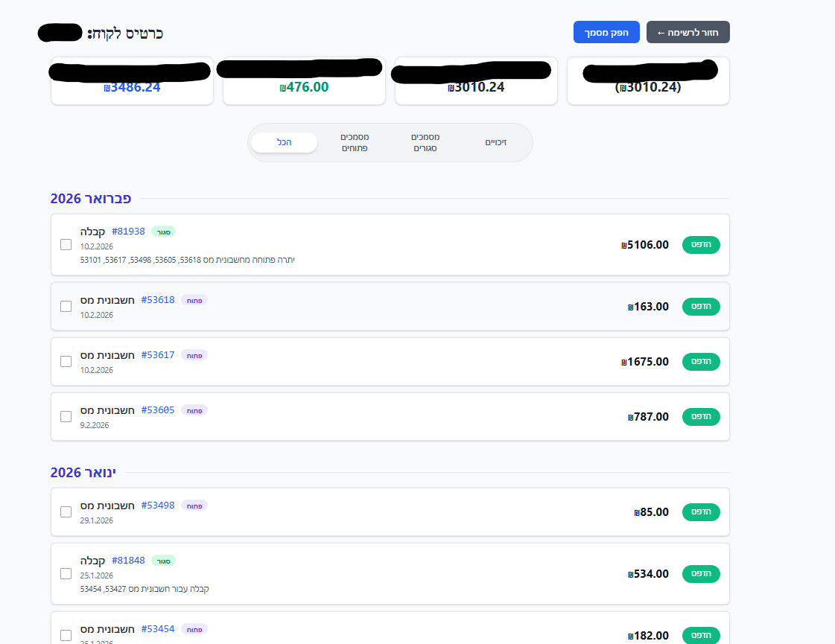Print the ₪5106.00 receipt with 'הדפס'
Viewport: 835px width, 644px height.
coord(701,245)
